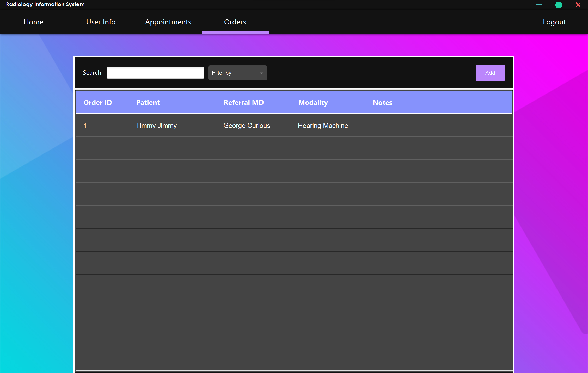Focus the Search input field
588x373 pixels.
[155, 73]
